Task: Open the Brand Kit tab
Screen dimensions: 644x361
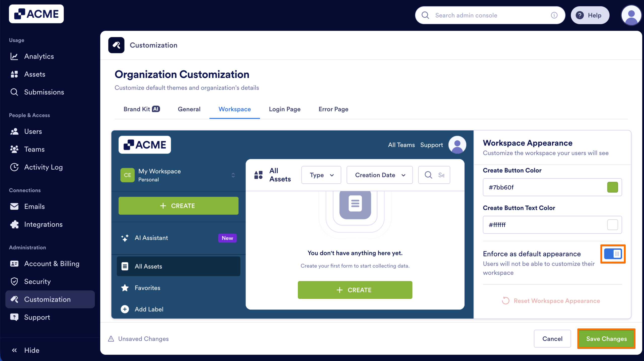Action: point(142,109)
